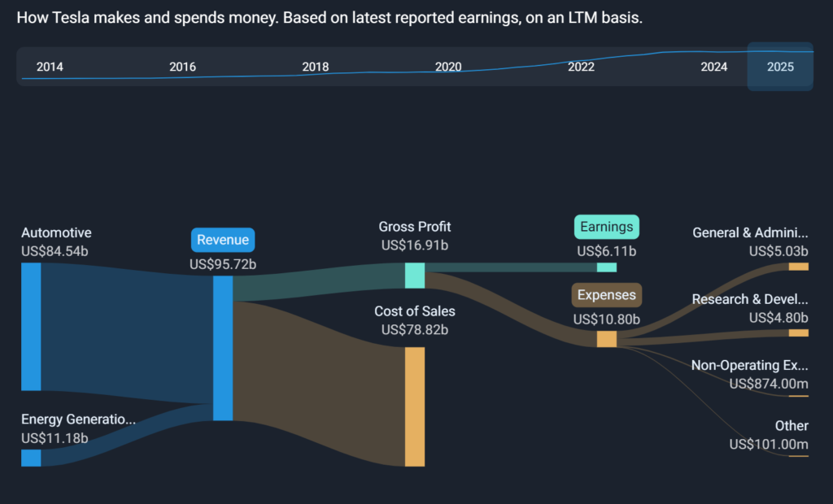Click the US$10.80b expenses value

[606, 319]
